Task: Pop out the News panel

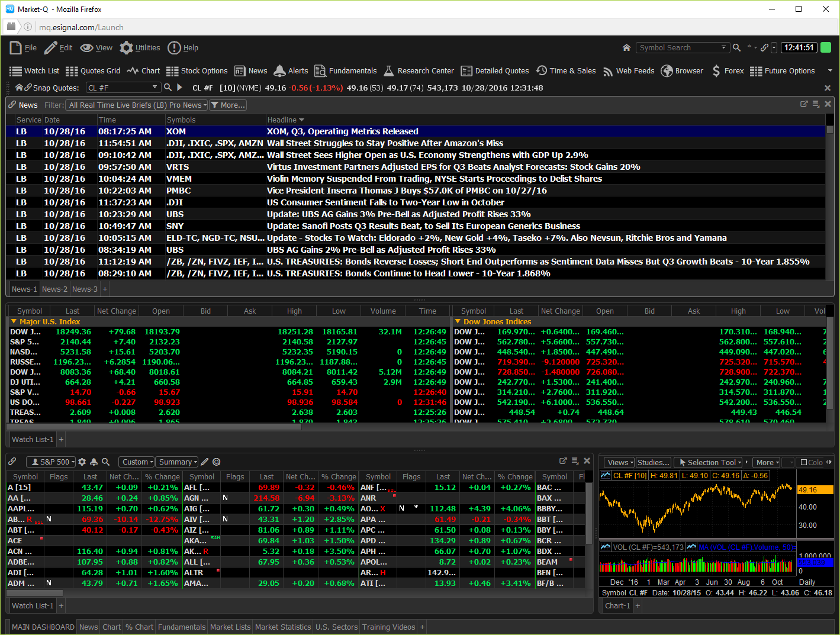Action: [x=804, y=104]
